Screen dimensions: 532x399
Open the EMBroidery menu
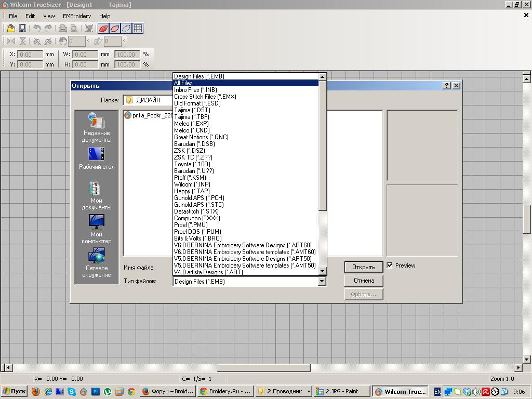76,16
